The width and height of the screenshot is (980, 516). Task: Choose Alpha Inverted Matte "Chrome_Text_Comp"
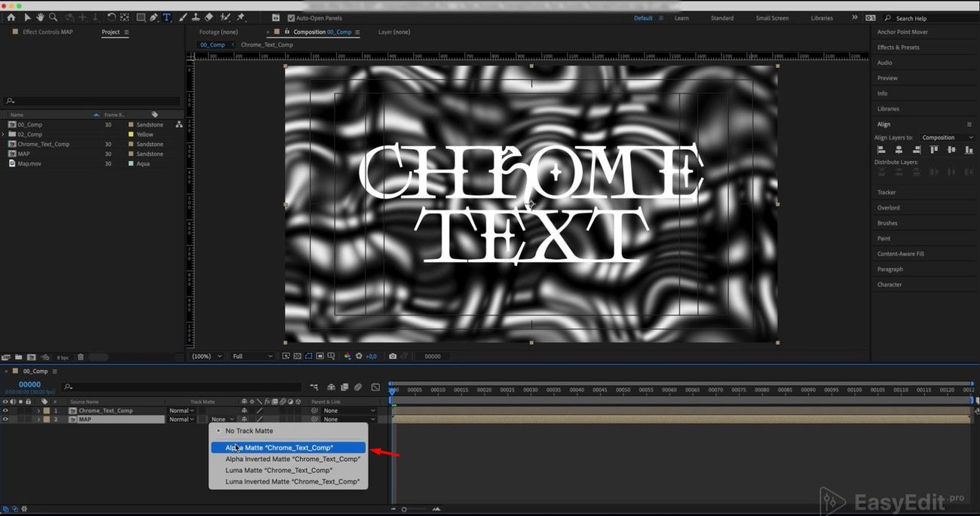tap(292, 459)
